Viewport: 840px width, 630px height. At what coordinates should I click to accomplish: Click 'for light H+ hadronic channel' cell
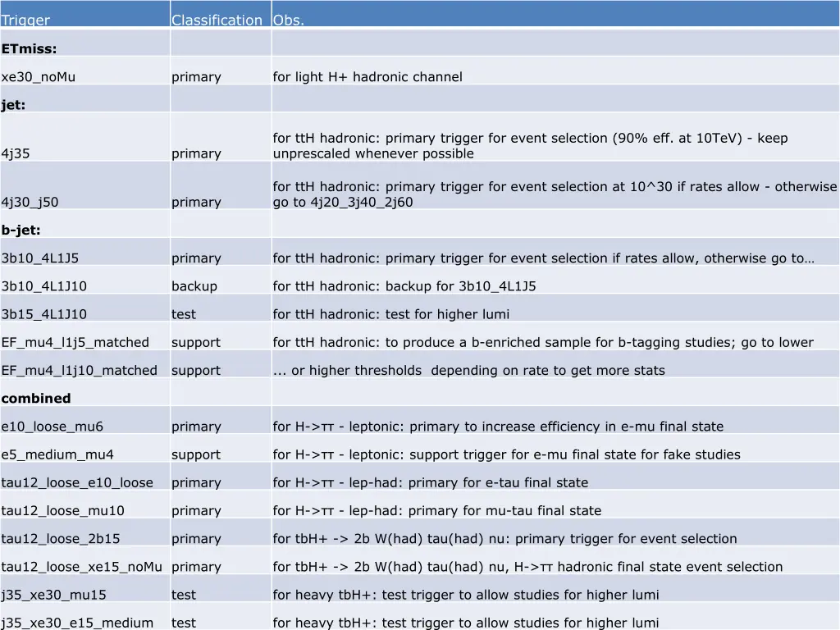coord(555,71)
